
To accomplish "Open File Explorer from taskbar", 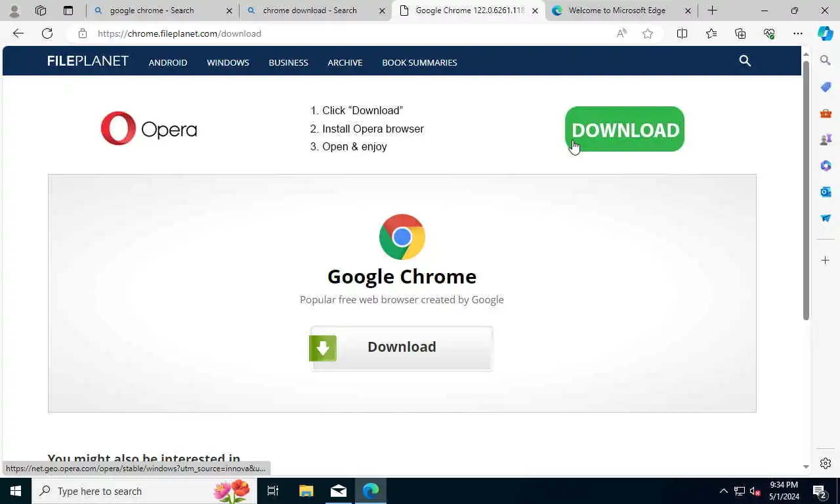I will point(306,491).
